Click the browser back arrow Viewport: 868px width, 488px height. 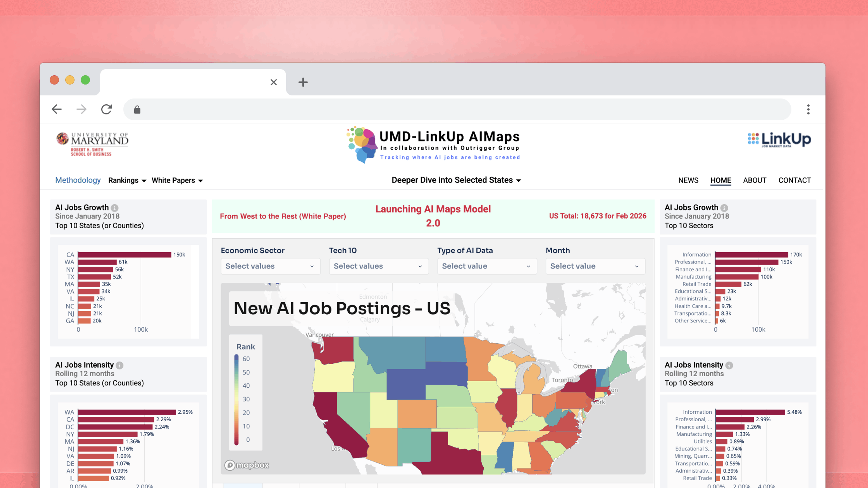[x=57, y=109]
